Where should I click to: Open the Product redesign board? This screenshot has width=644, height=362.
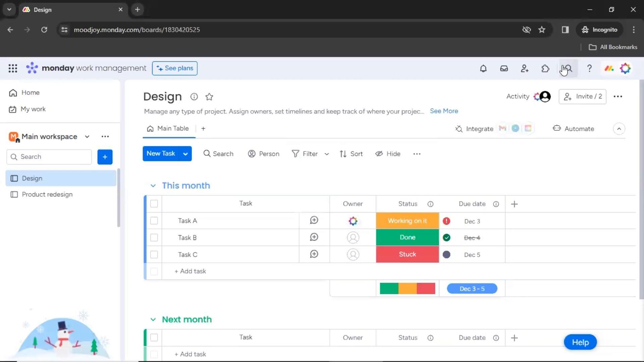pyautogui.click(x=47, y=194)
